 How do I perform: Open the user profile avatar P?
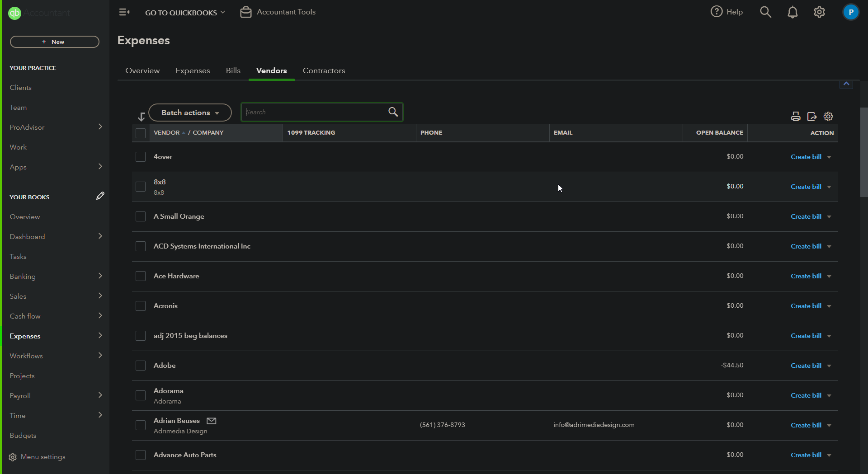851,12
